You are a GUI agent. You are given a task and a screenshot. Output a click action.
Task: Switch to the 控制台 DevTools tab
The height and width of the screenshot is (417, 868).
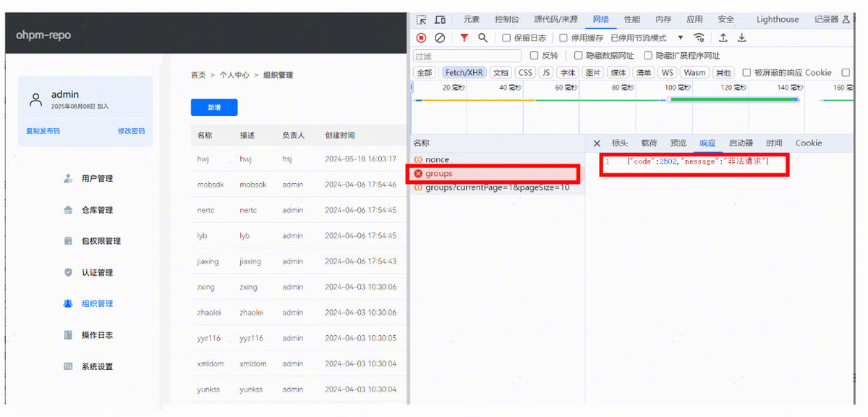(x=506, y=20)
